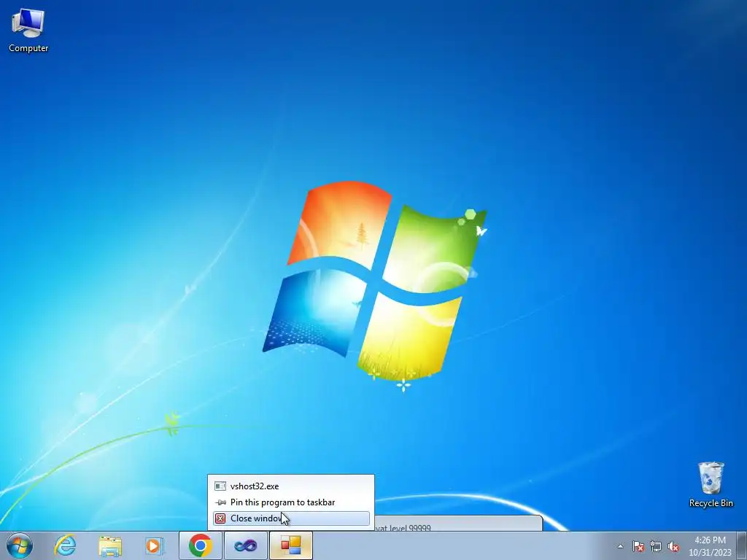Viewport: 747px width, 560px height.
Task: Select vshost32.exe in the jump list
Action: tap(291, 486)
